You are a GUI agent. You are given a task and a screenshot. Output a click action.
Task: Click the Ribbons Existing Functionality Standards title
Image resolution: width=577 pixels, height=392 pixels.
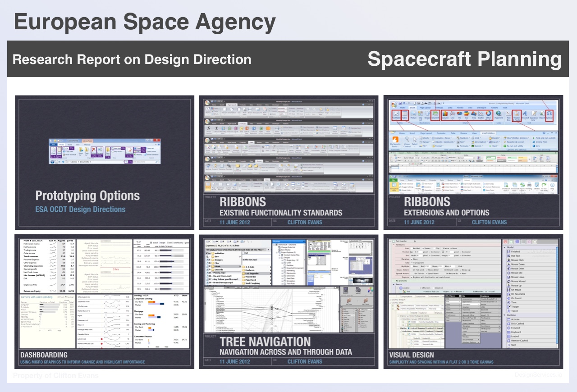click(x=280, y=207)
